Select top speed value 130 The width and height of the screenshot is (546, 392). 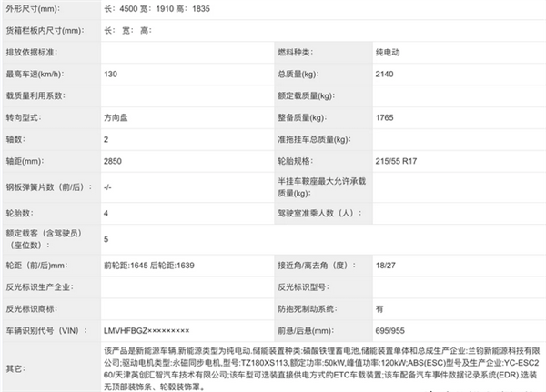coord(110,75)
